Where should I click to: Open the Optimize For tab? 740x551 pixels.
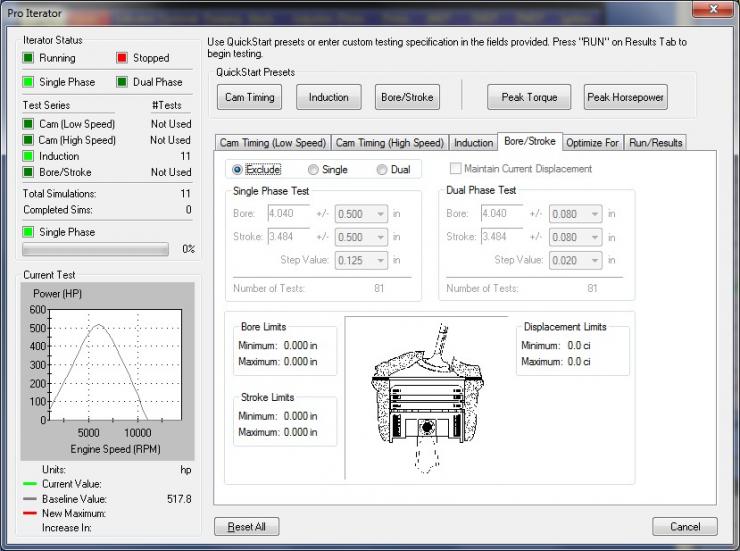592,142
